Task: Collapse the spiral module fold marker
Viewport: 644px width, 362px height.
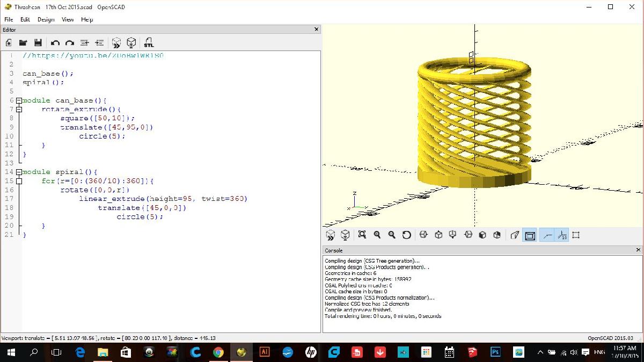Action: (x=19, y=172)
